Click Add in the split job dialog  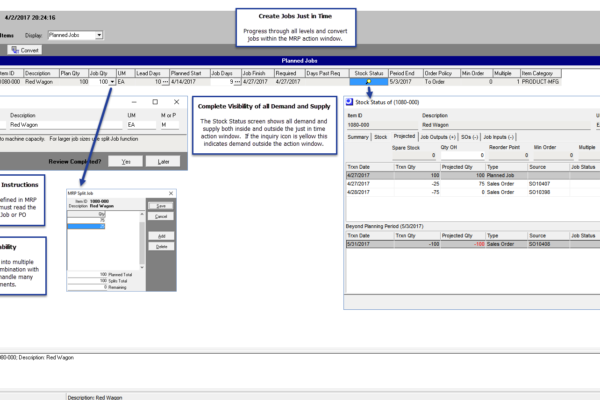[161, 236]
